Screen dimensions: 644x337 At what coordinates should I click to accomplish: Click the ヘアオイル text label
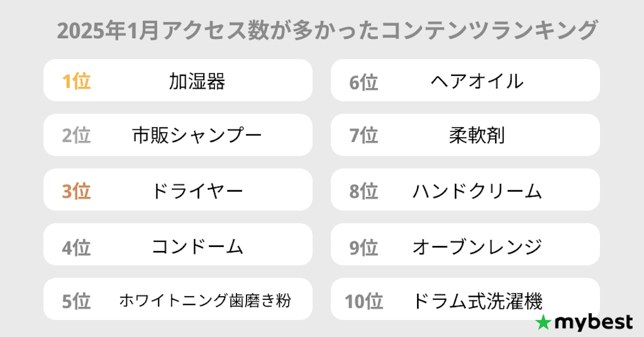tap(477, 81)
